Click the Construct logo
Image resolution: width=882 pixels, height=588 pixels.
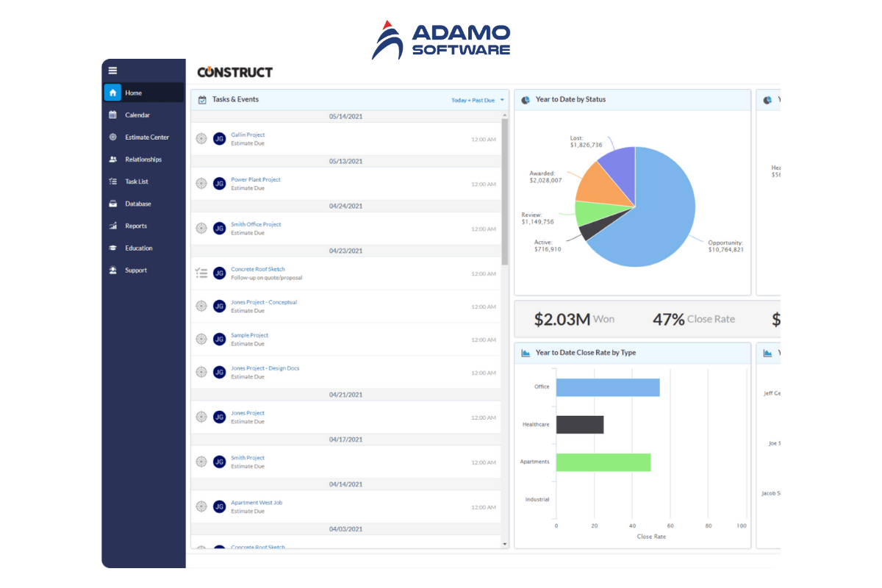(234, 72)
